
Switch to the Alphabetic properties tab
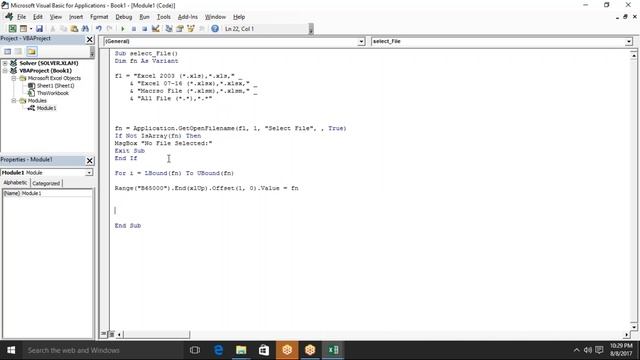coord(16,183)
